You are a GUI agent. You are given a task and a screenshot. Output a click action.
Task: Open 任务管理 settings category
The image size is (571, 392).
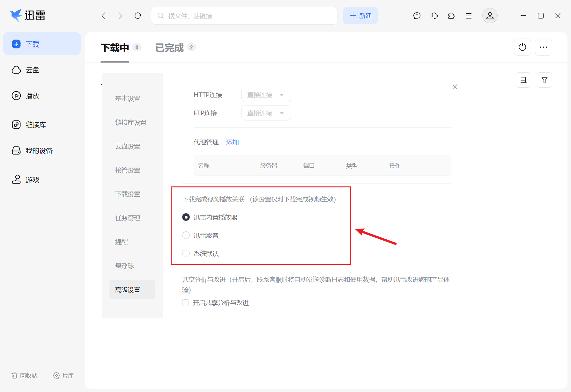tap(128, 218)
